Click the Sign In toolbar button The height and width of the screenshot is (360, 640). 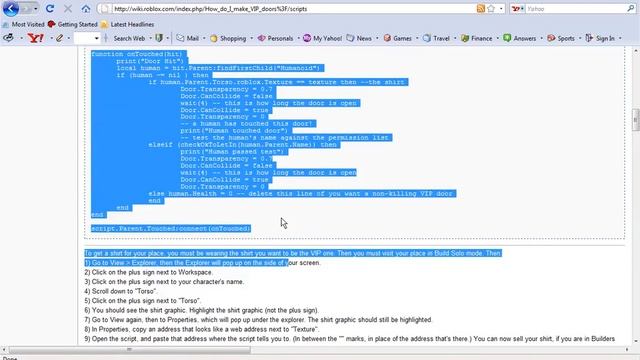(x=600, y=38)
